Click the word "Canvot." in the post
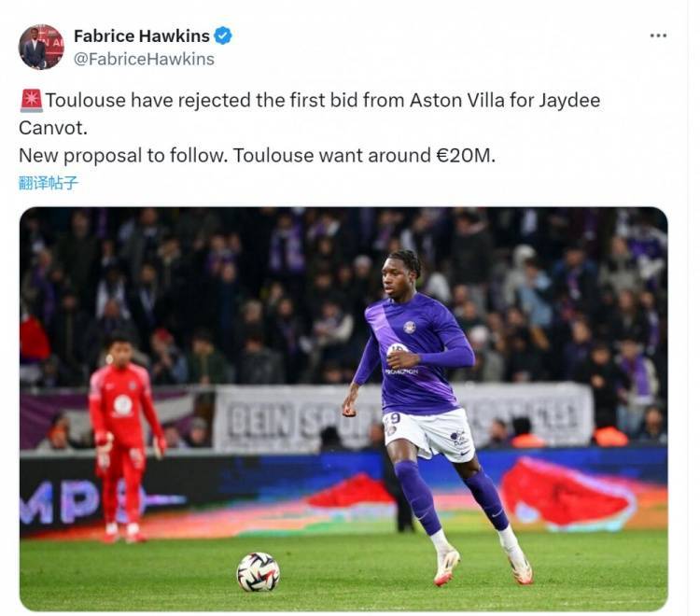This screenshot has width=700, height=616. coord(53,128)
